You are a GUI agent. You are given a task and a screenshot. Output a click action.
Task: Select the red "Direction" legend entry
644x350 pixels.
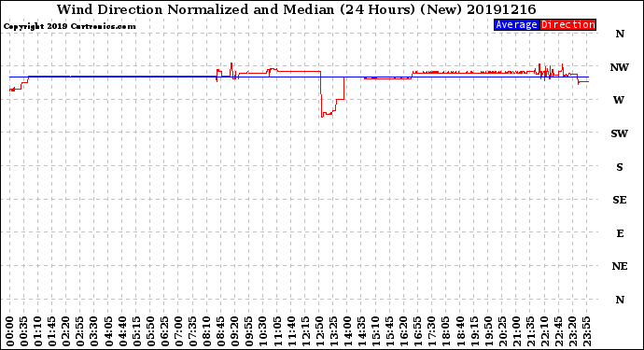click(x=567, y=24)
